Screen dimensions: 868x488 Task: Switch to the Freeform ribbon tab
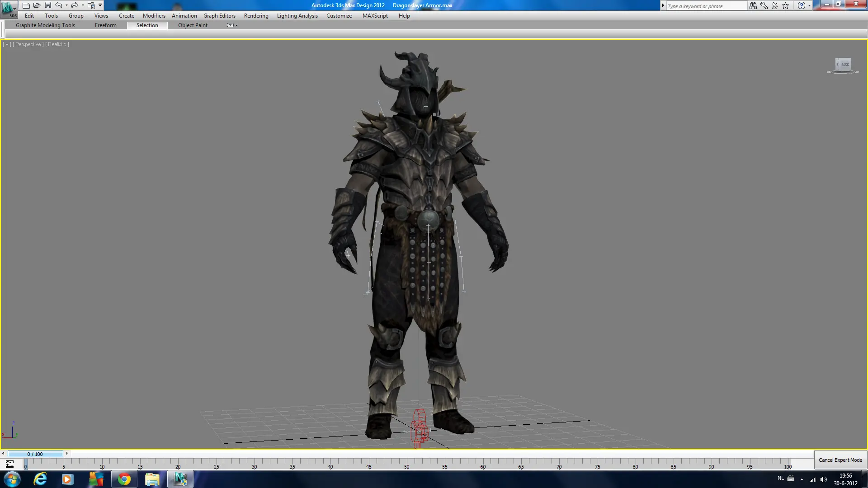click(x=106, y=25)
